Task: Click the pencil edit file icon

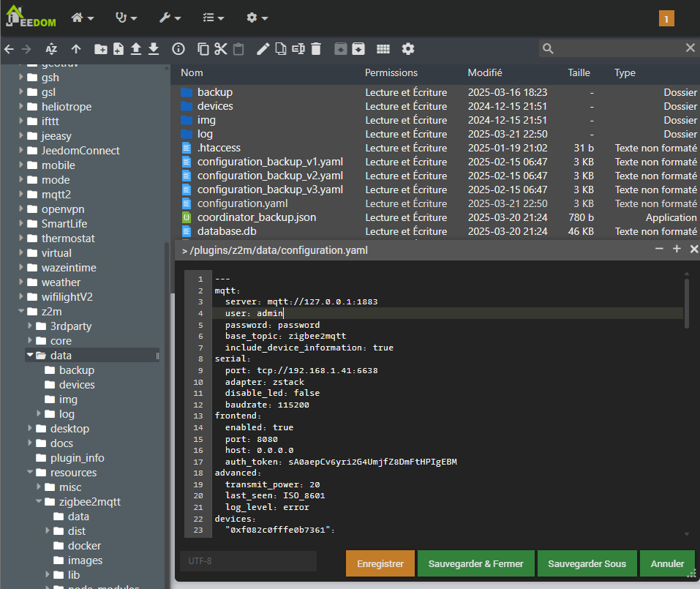Action: 263,49
